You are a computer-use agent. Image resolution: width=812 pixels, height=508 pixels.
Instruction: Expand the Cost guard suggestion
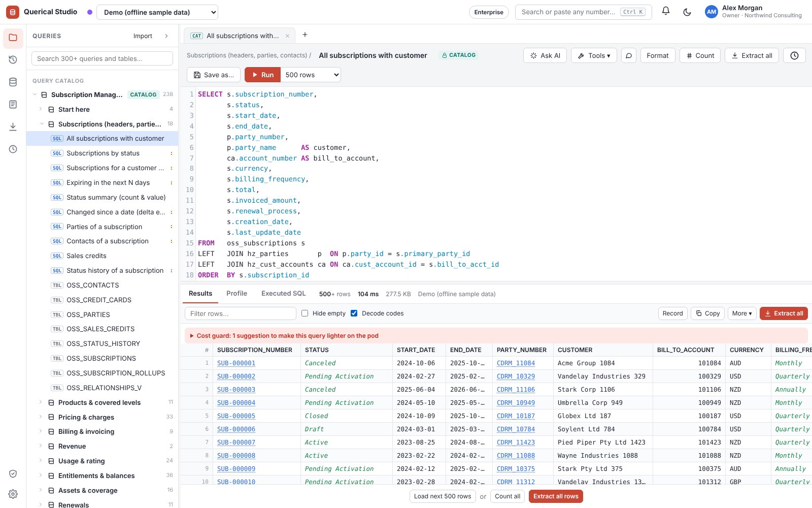(x=496, y=336)
